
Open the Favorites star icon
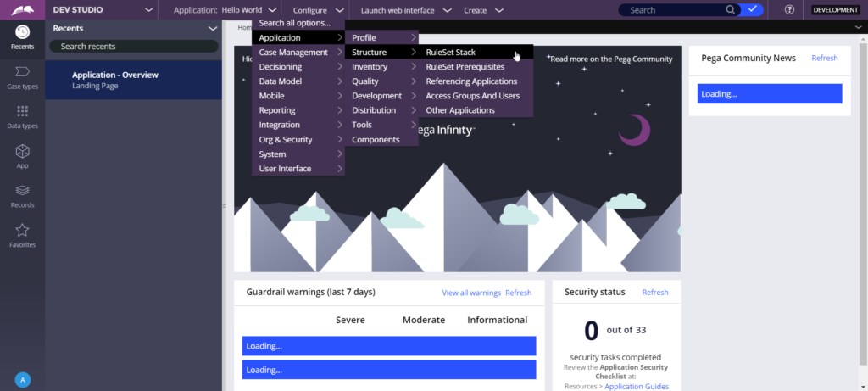click(22, 236)
